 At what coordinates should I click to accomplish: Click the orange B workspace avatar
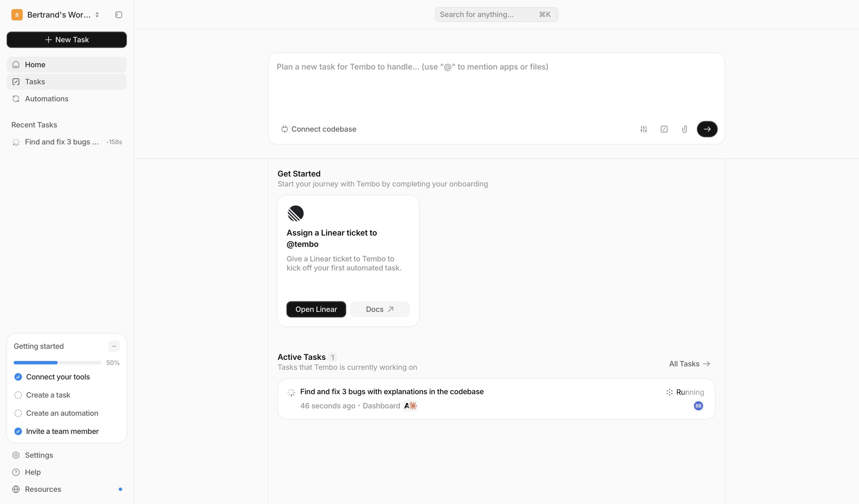point(17,15)
